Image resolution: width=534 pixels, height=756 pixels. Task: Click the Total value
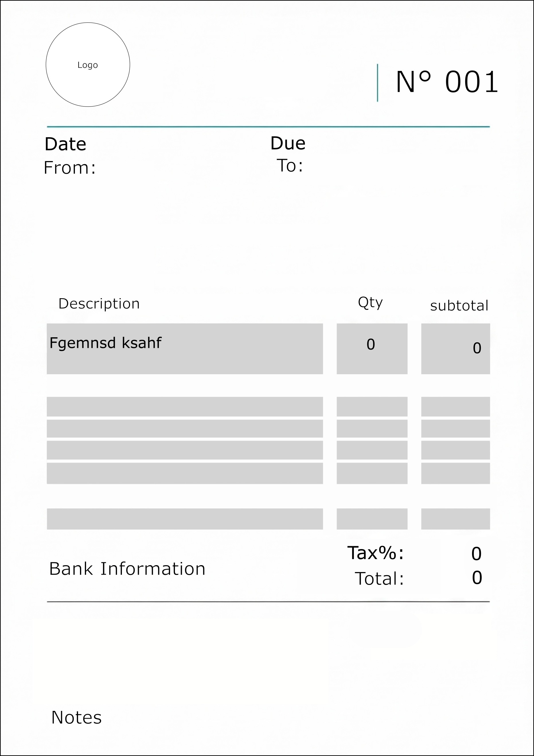coord(477,578)
